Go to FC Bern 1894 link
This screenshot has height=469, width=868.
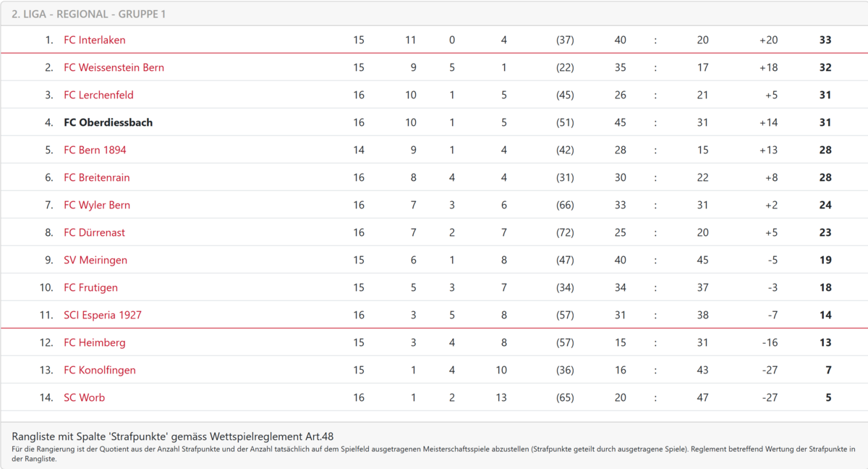pos(95,150)
